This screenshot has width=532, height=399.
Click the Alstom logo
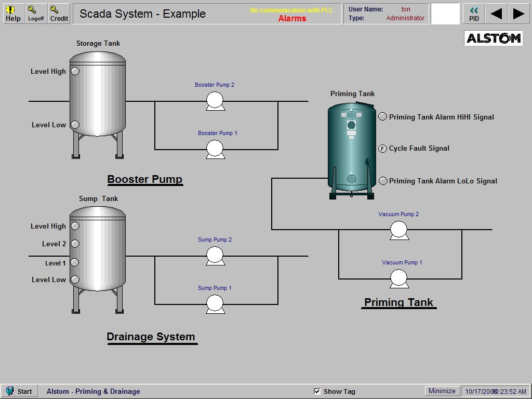493,38
